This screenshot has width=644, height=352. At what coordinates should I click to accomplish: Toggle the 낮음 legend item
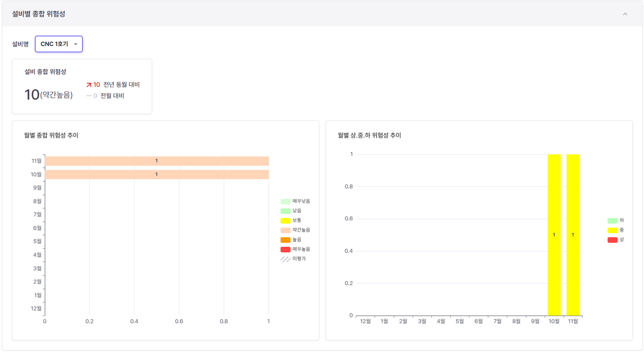point(285,211)
